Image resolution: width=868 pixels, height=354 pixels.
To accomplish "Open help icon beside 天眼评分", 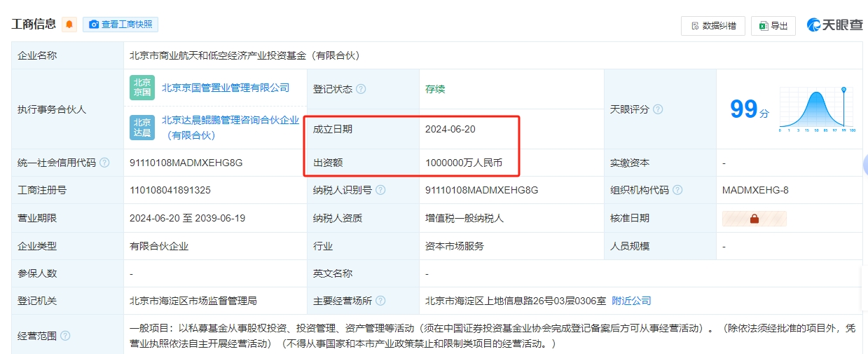I will click(658, 109).
